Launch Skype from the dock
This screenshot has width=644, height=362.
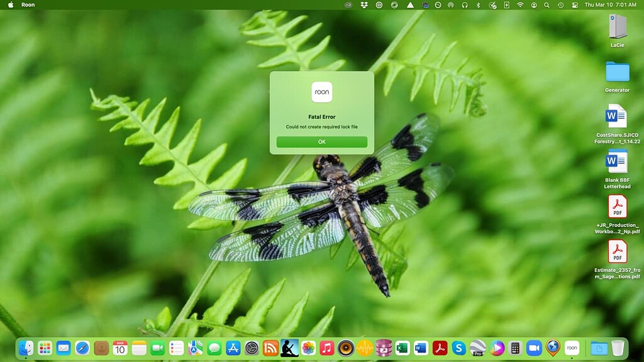[x=458, y=348]
